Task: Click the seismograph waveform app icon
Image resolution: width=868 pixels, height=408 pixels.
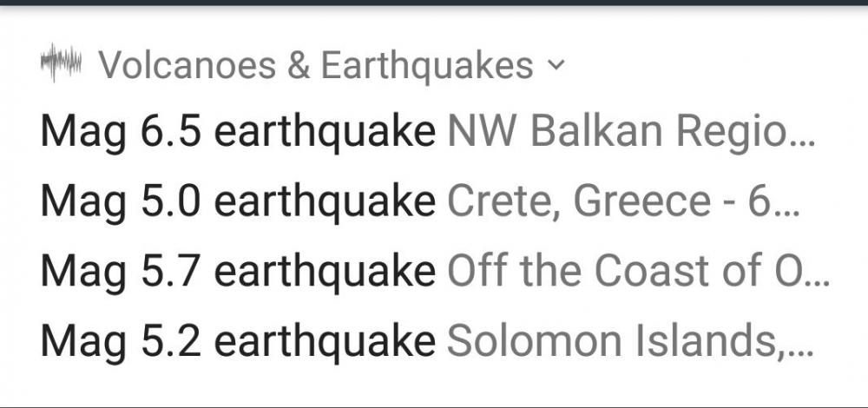Action: point(61,64)
